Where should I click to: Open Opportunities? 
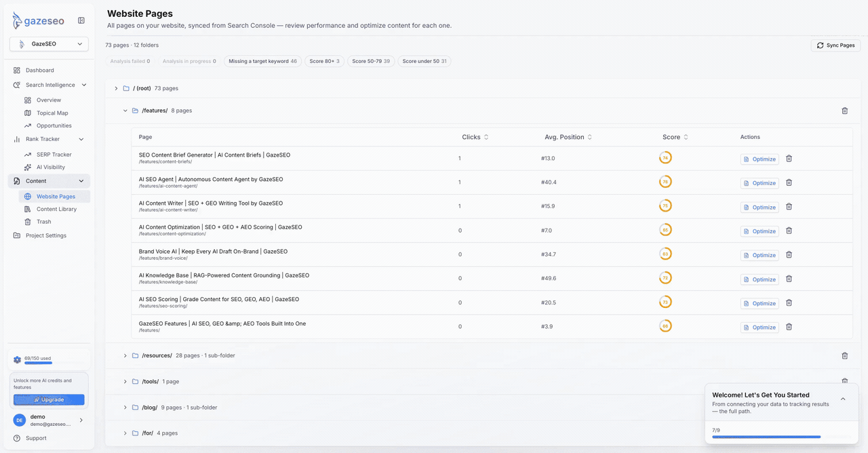coord(54,126)
